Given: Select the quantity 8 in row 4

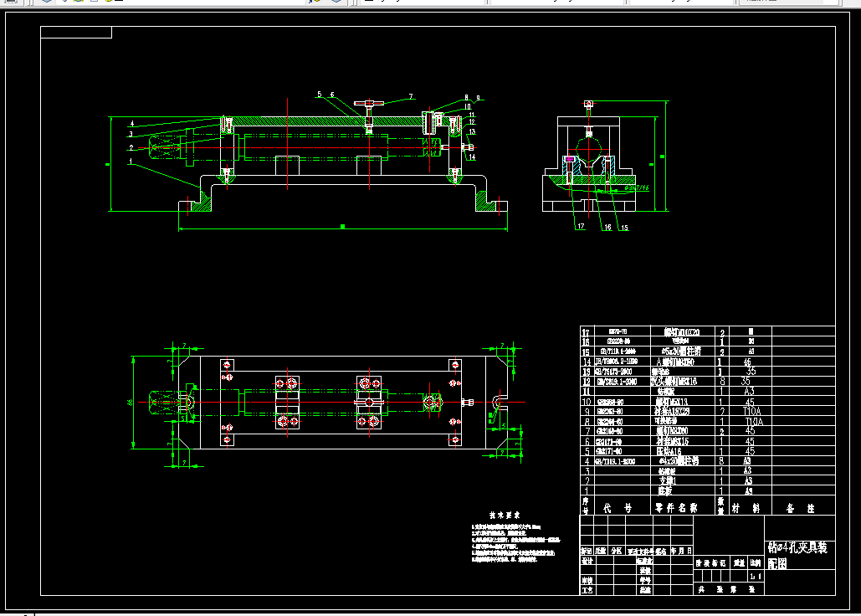Looking at the screenshot, I should pyautogui.click(x=721, y=461).
